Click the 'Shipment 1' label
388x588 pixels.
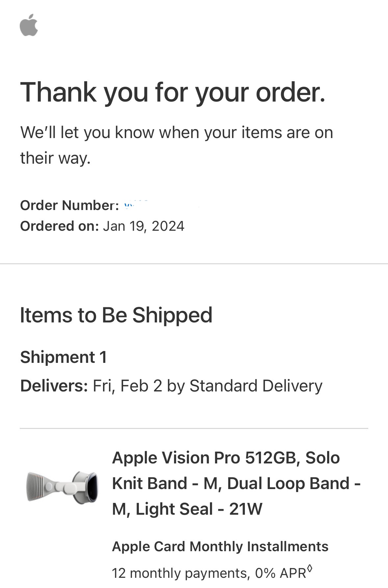pos(64,357)
